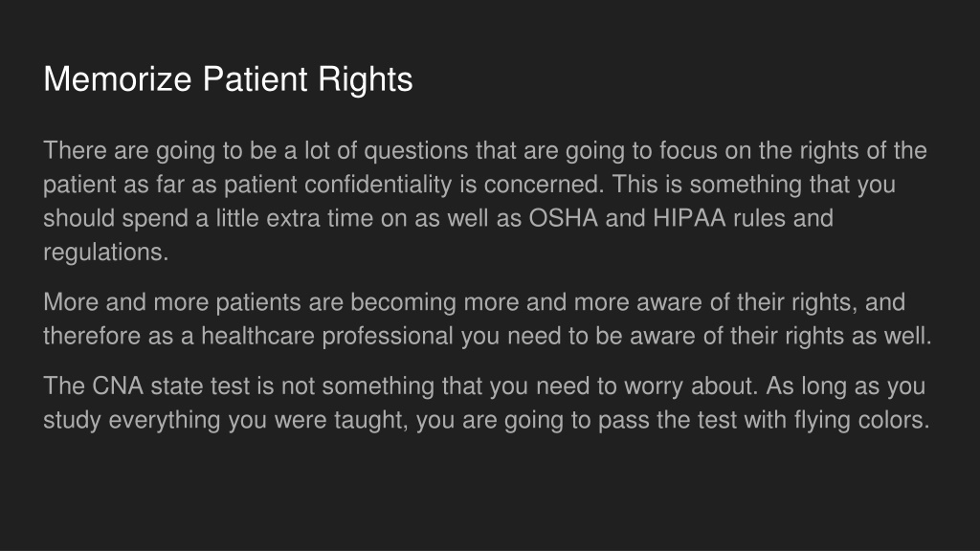Click the word 'becoming' in second paragraph
Image resolution: width=980 pixels, height=551 pixels.
click(403, 303)
